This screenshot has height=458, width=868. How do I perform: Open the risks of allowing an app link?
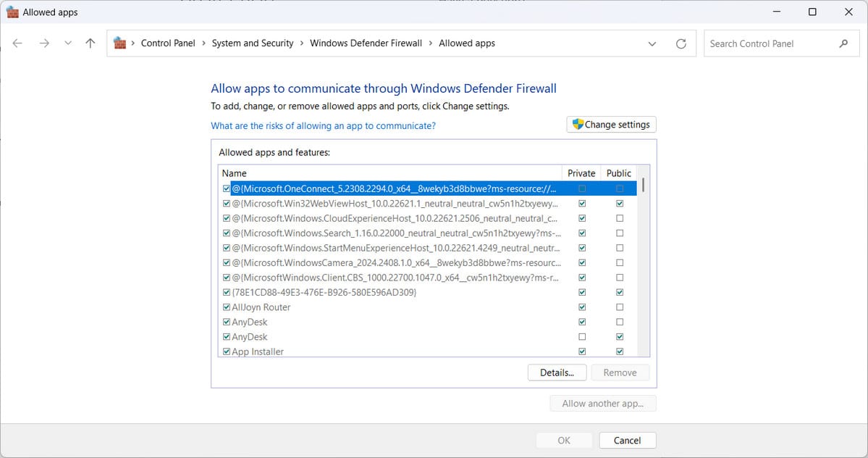point(324,125)
